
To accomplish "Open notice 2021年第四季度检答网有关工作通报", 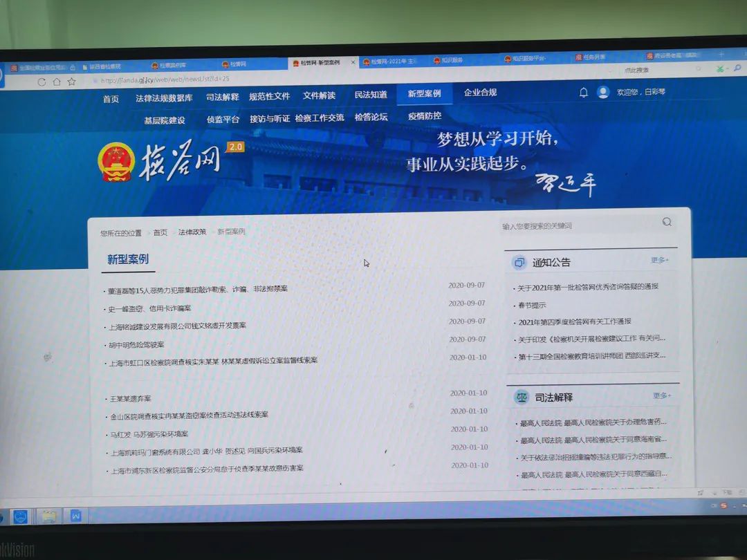I will click(x=575, y=322).
